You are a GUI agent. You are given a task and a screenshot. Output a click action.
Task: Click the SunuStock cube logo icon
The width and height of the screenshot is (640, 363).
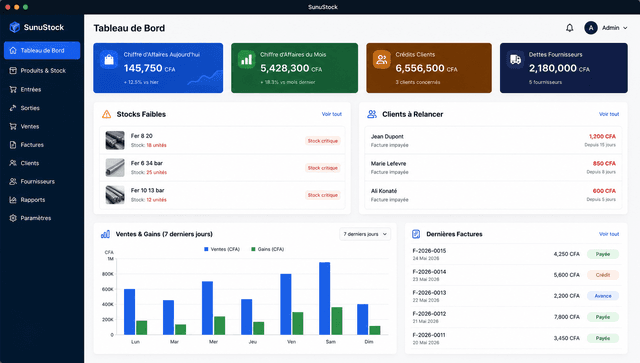click(x=15, y=27)
